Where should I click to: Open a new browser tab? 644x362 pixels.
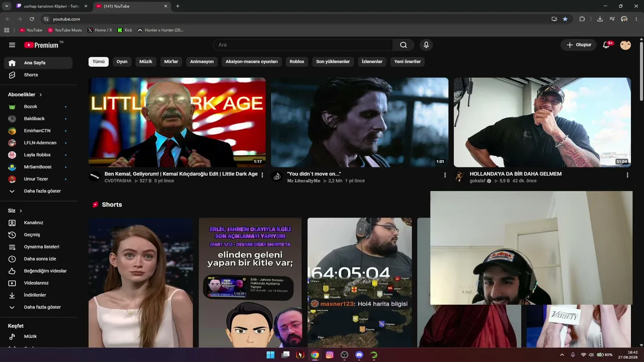178,6
